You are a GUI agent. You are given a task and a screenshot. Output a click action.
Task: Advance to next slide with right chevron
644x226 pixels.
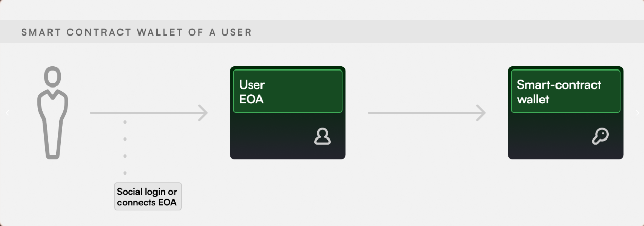click(637, 113)
